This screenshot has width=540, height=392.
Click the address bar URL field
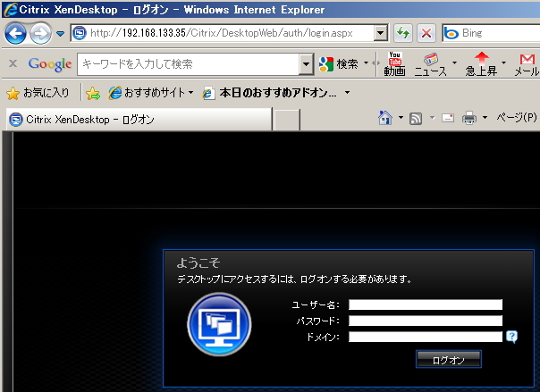click(x=222, y=33)
